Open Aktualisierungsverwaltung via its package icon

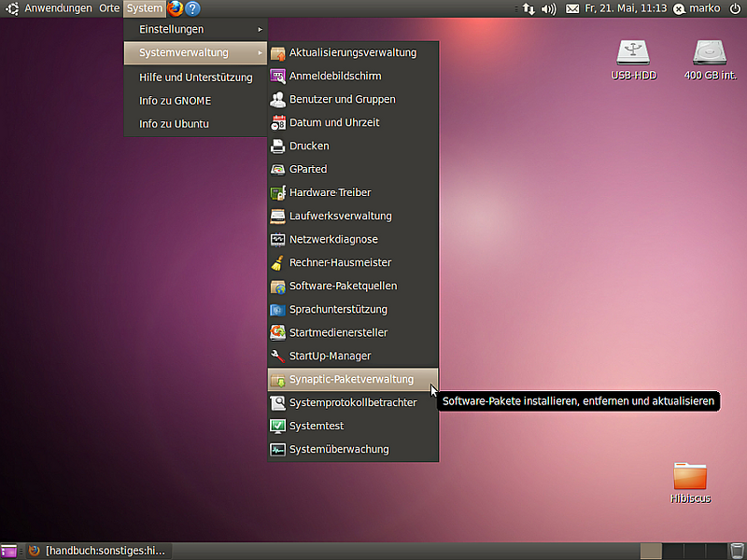coord(277,53)
